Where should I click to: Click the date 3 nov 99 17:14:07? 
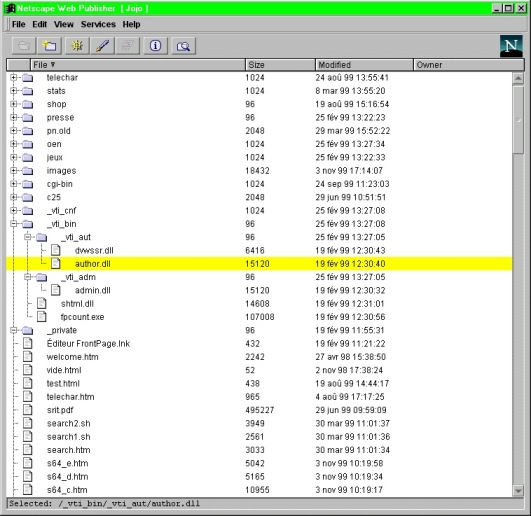(349, 171)
